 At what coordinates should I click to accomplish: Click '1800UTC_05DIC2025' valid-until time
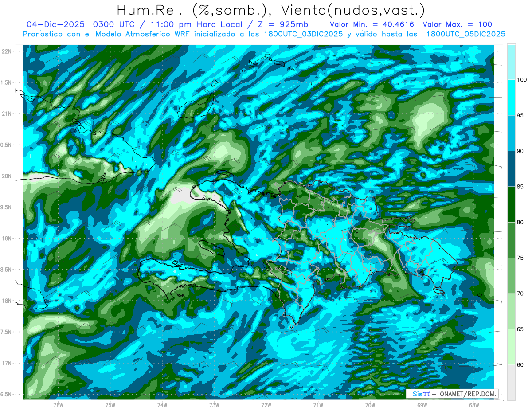click(465, 34)
